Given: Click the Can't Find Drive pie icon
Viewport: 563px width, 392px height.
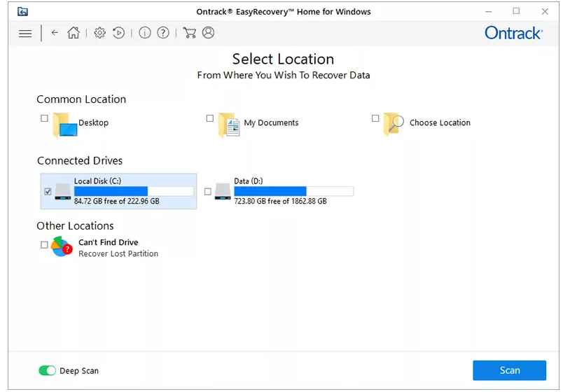Looking at the screenshot, I should coord(62,246).
